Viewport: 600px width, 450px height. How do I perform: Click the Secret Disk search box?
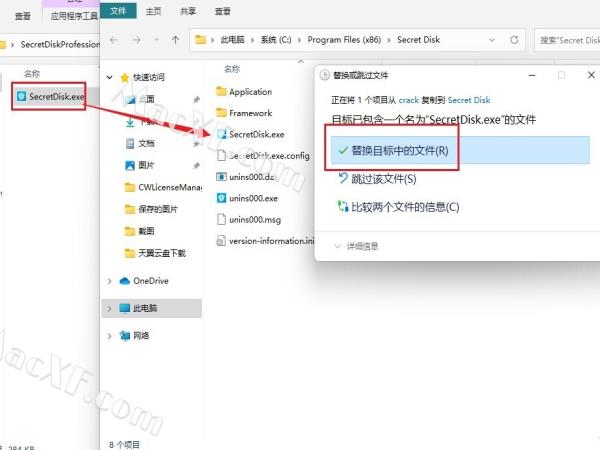(568, 40)
